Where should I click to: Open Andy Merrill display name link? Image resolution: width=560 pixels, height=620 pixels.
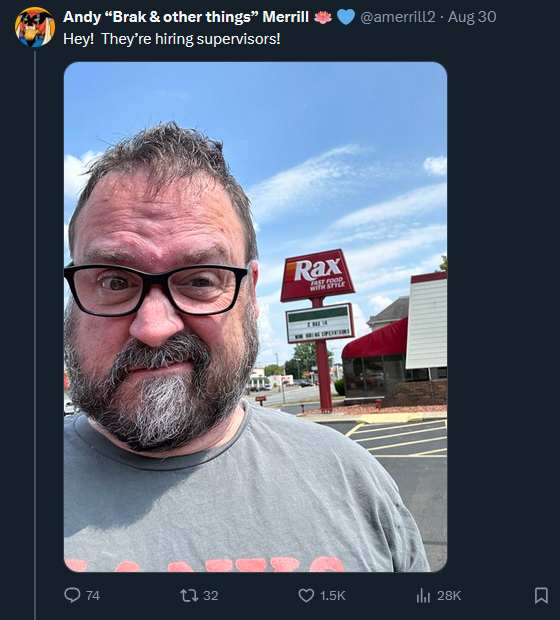(x=186, y=17)
